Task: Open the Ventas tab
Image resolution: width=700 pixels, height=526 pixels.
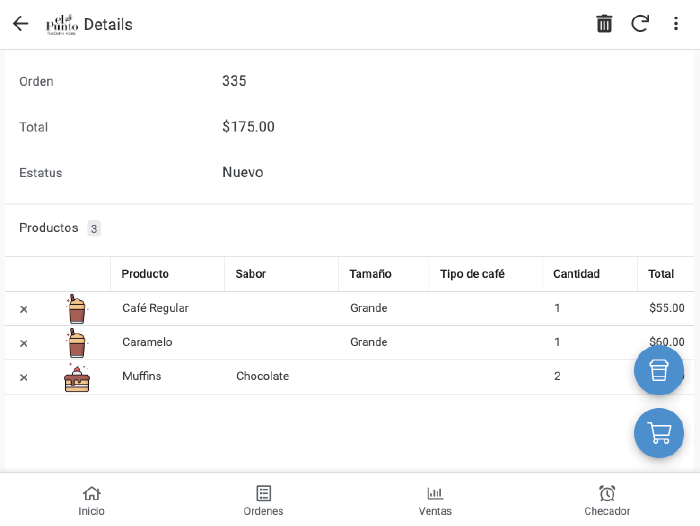Action: [435, 500]
